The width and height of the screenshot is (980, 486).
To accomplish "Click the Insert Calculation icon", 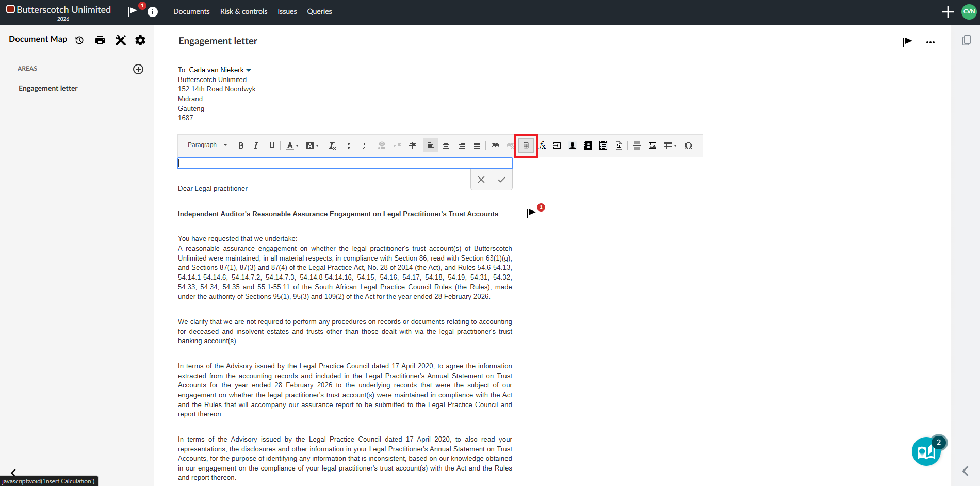I will [526, 145].
